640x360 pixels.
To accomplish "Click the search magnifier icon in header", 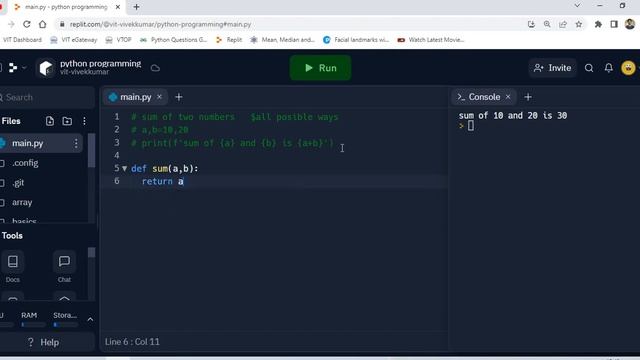I will 589,68.
